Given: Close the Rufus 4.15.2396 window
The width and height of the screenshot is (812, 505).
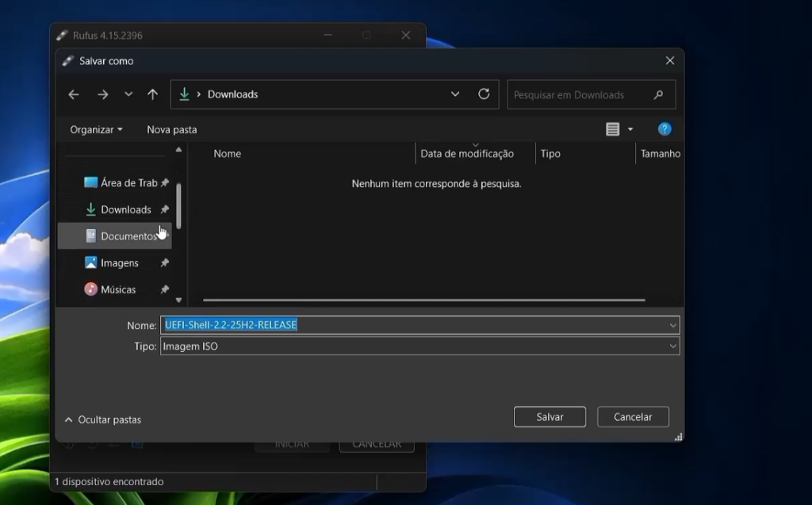Looking at the screenshot, I should [x=406, y=35].
